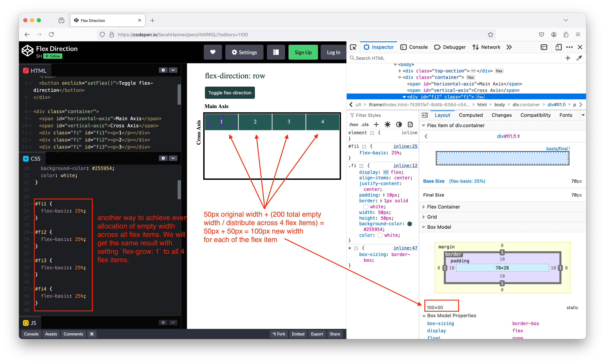Screen dimensions: 605x364
Task: Open the CSS editor dropdown chevron
Action: click(173, 158)
